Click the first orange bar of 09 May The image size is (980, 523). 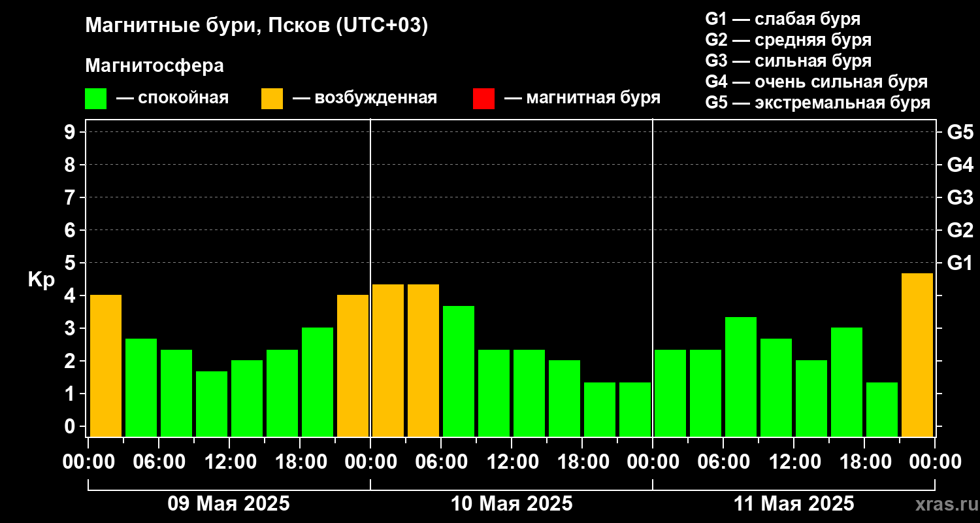point(106,365)
